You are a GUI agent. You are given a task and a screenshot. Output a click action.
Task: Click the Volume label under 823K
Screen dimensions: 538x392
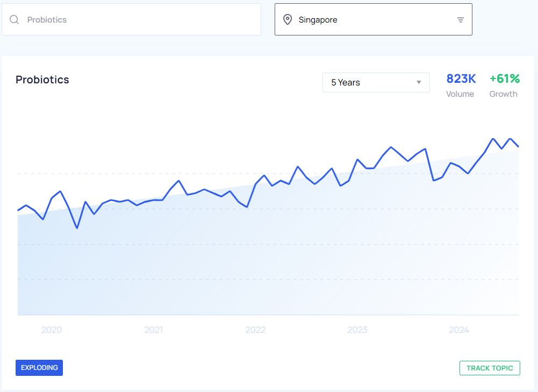[x=460, y=94]
